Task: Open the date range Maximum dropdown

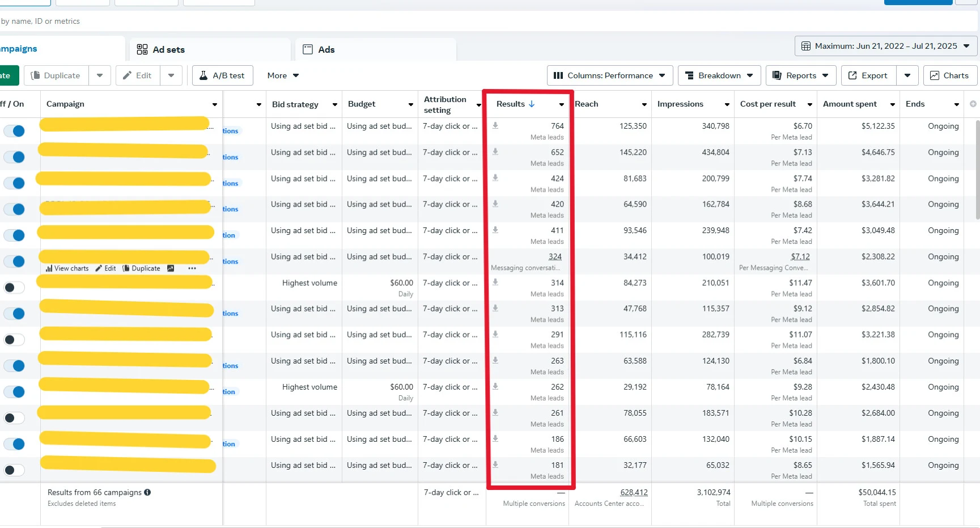Action: point(886,46)
